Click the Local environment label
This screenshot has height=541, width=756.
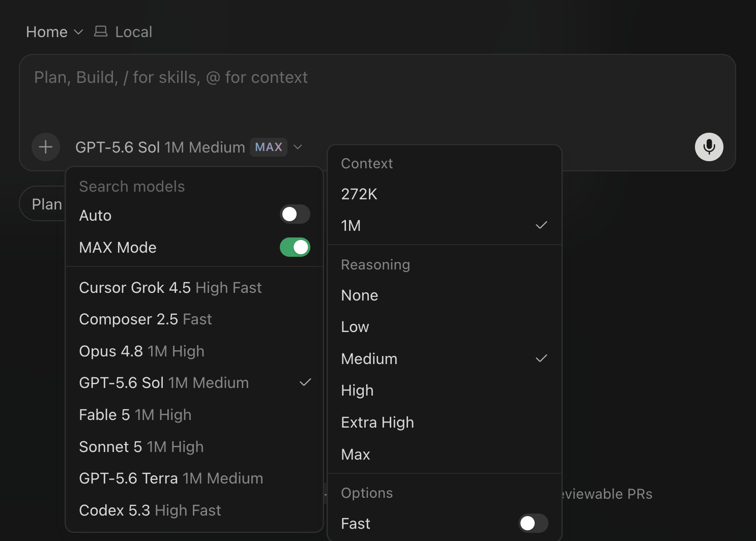[x=134, y=32]
